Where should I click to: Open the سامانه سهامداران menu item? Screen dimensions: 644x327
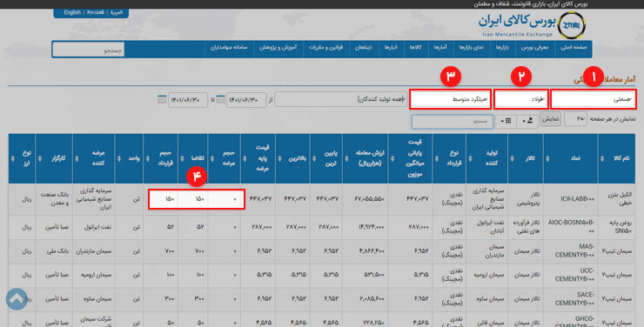tap(229, 48)
